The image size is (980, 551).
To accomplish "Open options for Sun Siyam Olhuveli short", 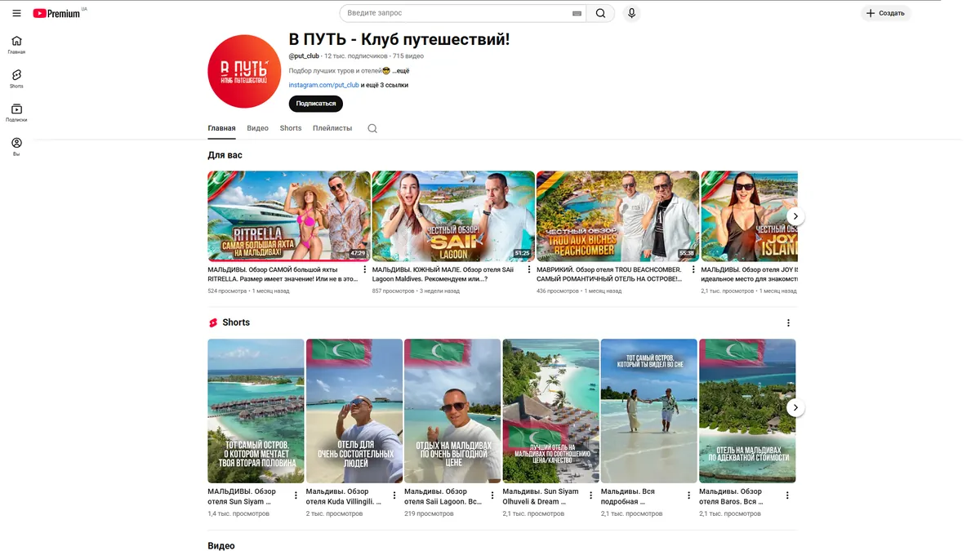I will [x=590, y=495].
